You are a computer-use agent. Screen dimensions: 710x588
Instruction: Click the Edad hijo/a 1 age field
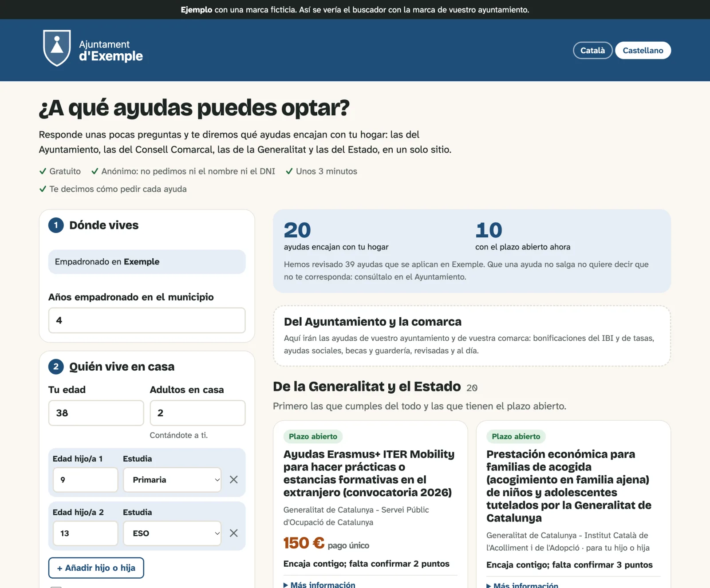click(x=86, y=480)
